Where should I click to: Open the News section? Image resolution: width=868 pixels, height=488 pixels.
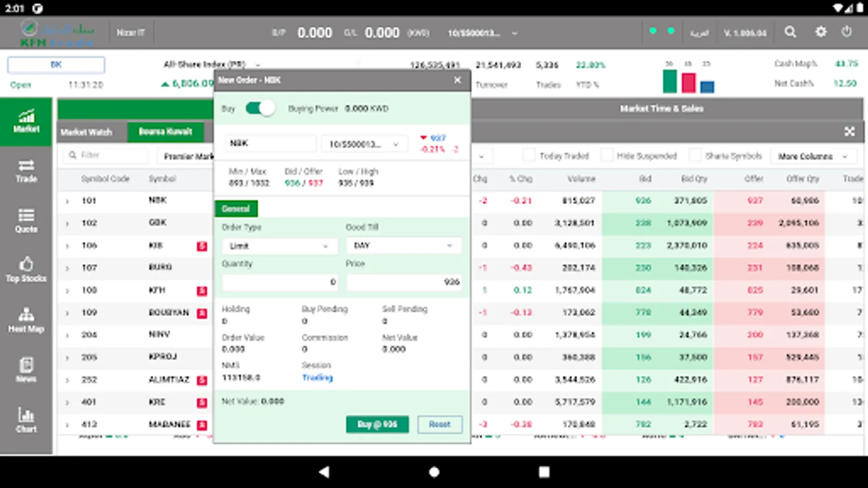tap(26, 370)
